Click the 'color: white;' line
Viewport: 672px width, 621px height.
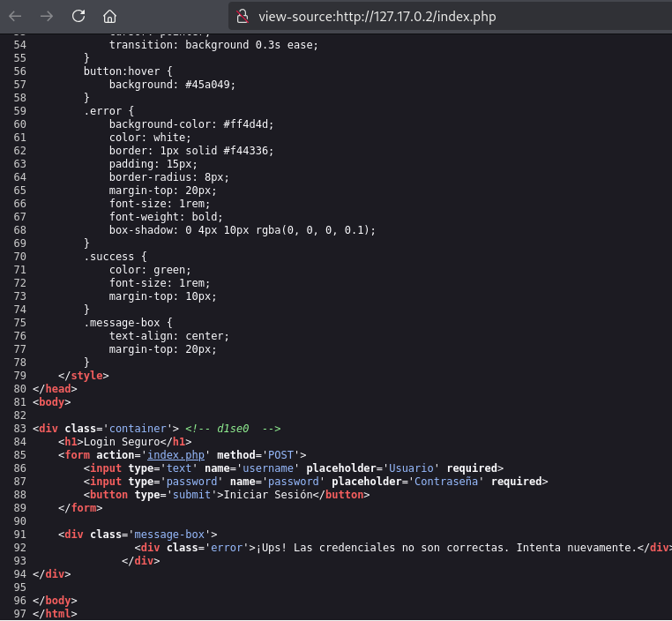(150, 138)
